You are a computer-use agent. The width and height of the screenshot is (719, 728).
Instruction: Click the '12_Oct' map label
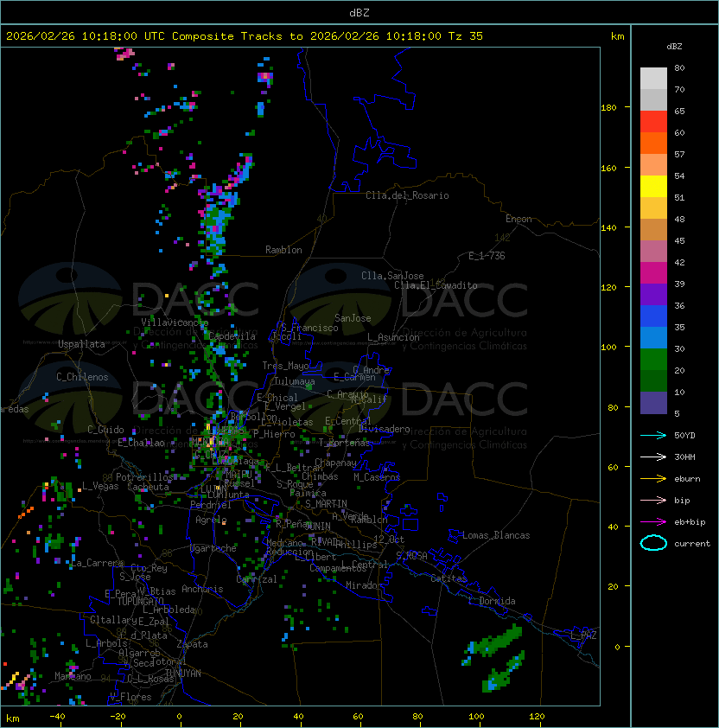389,540
